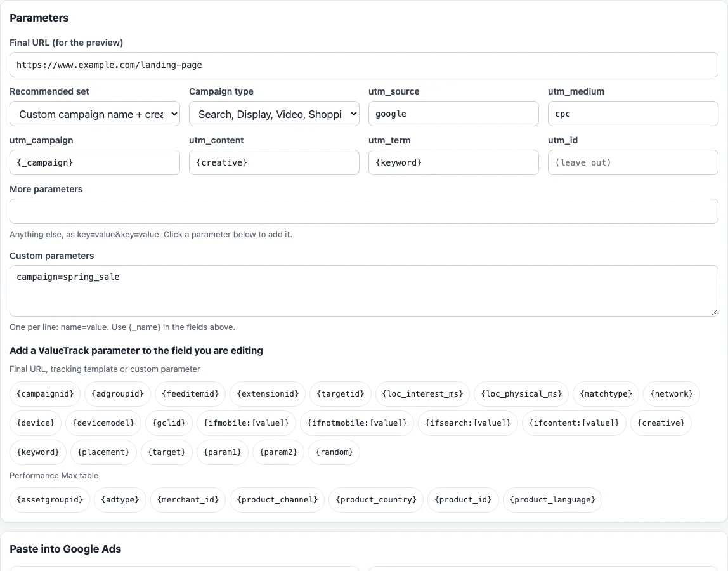The height and width of the screenshot is (571, 728).
Task: Click the utm_term input
Action: [x=453, y=162]
